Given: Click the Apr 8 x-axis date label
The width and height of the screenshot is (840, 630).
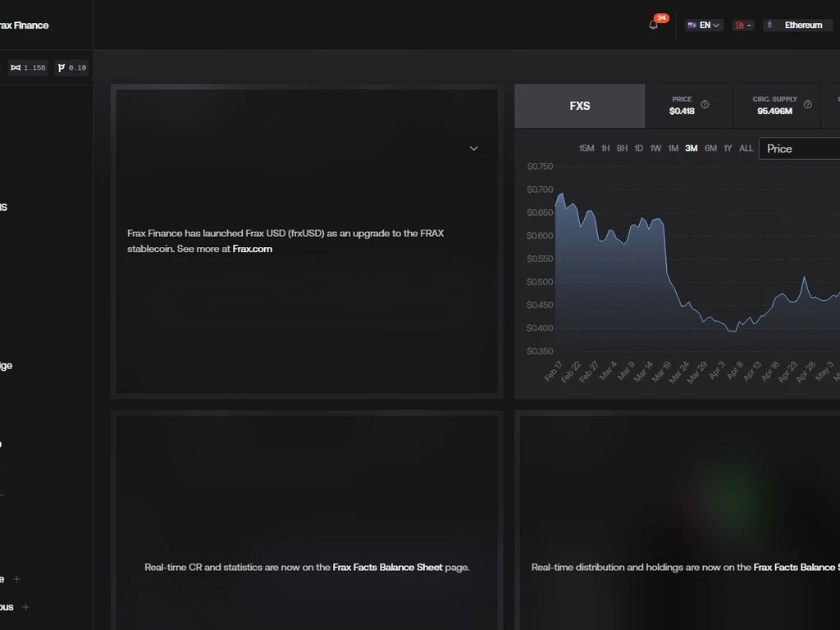Looking at the screenshot, I should [x=734, y=371].
